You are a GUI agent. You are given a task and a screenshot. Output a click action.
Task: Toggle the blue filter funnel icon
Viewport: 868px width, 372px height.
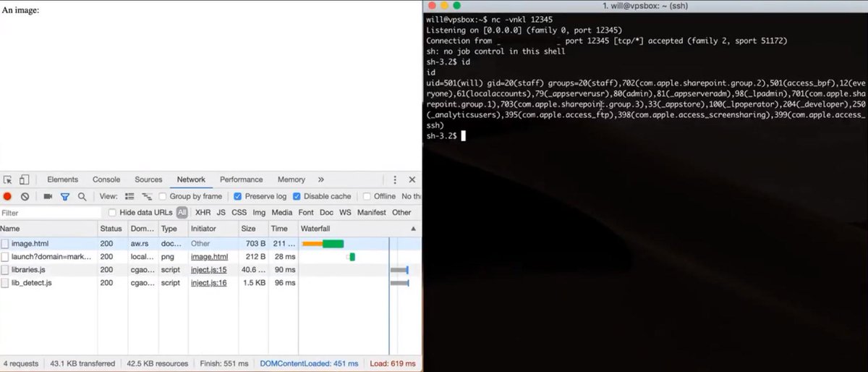click(x=64, y=196)
